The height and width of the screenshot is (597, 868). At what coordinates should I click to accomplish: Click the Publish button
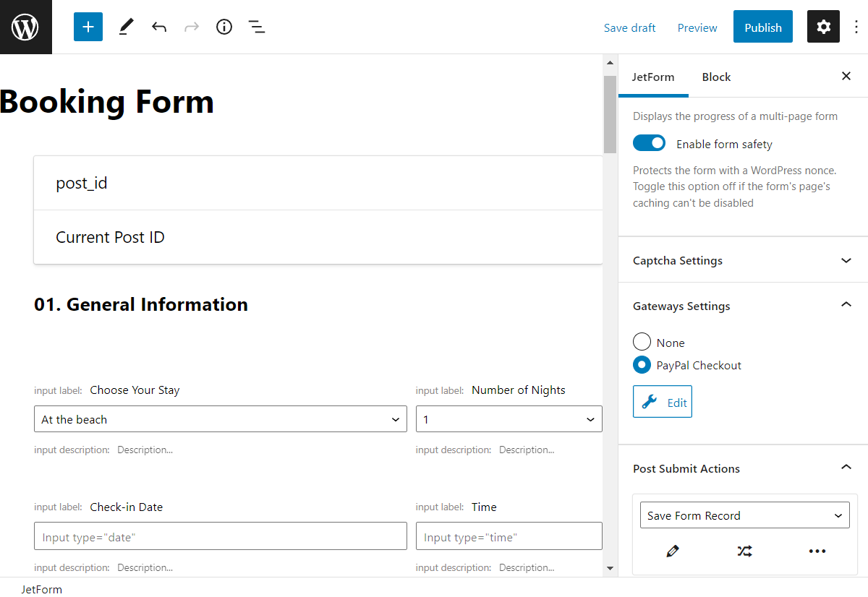[x=762, y=27]
